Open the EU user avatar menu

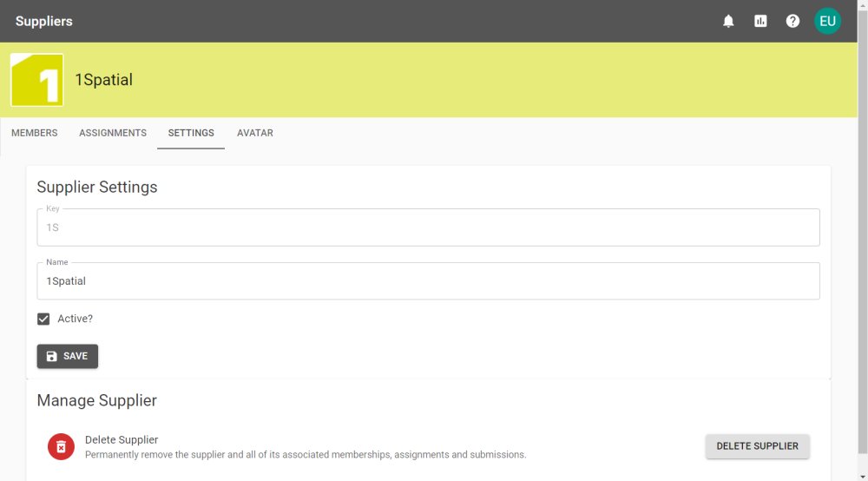[827, 21]
